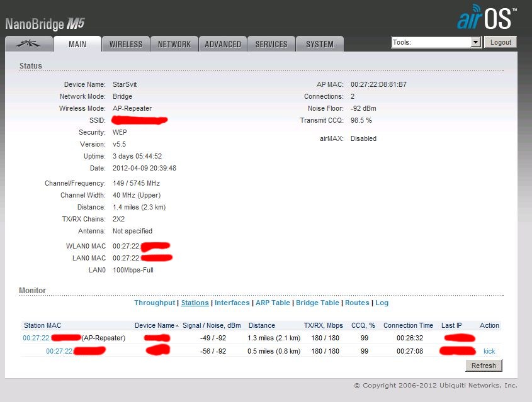View the Bridge Table
Screen dimensions: 532x402
point(317,303)
